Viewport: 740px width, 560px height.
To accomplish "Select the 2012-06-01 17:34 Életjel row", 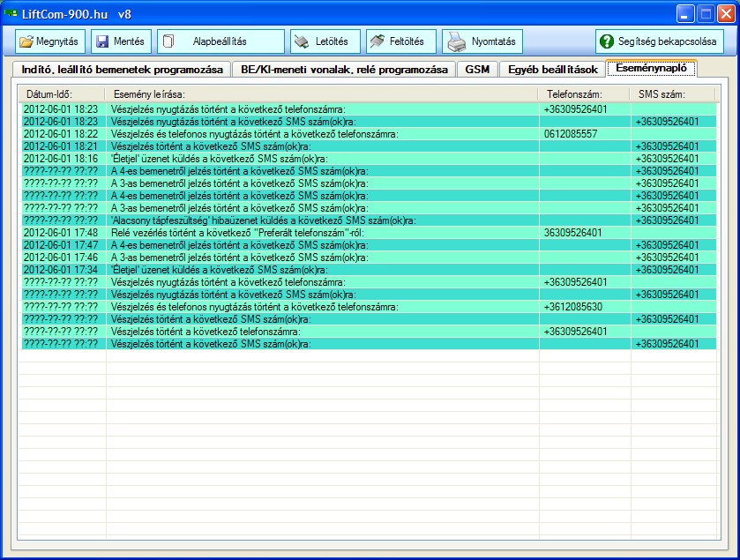I will (x=368, y=270).
